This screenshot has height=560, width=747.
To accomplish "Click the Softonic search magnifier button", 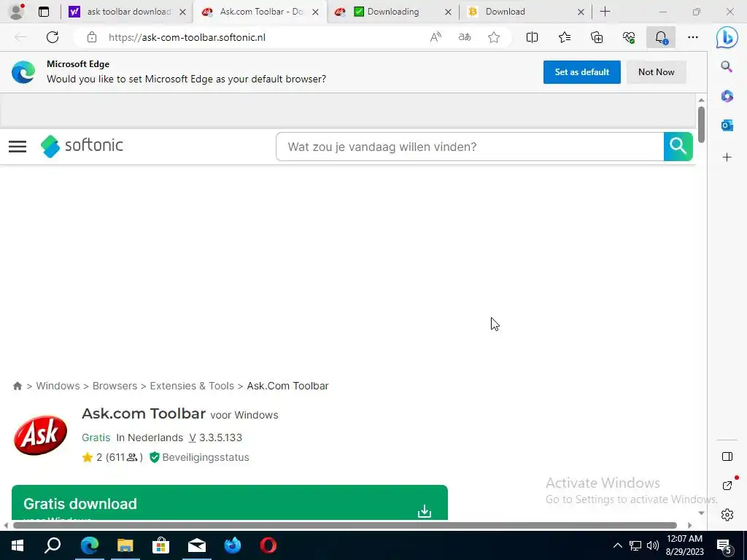I will (678, 147).
